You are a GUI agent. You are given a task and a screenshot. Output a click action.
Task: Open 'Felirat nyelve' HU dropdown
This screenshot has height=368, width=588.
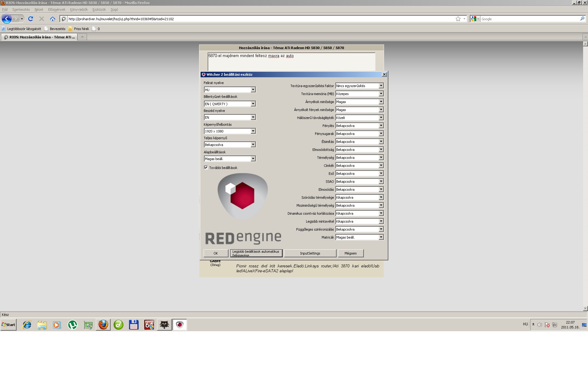point(230,90)
